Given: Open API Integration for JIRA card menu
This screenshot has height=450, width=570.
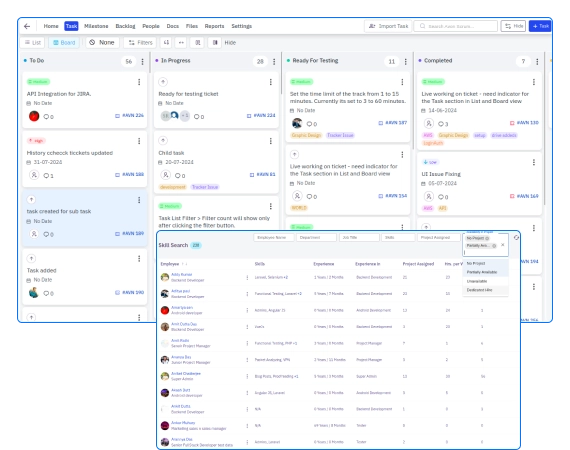Looking at the screenshot, I should [x=139, y=82].
